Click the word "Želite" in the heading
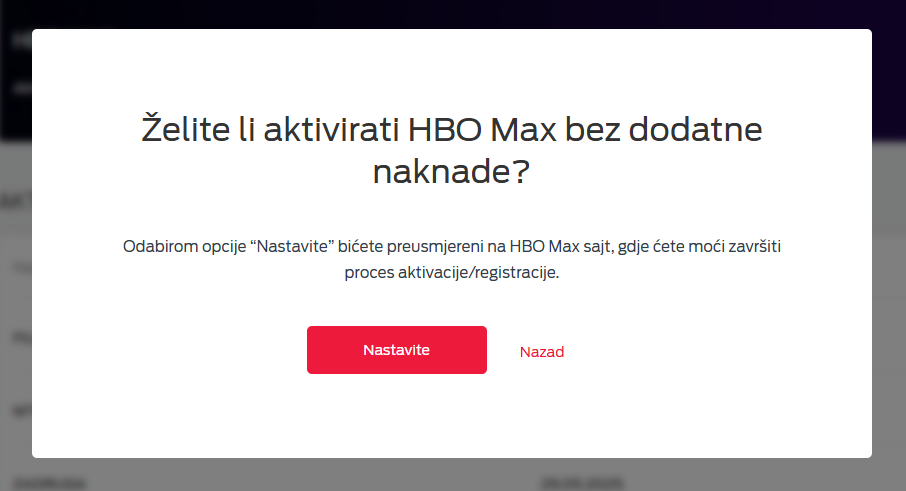The image size is (906, 491). [185, 127]
